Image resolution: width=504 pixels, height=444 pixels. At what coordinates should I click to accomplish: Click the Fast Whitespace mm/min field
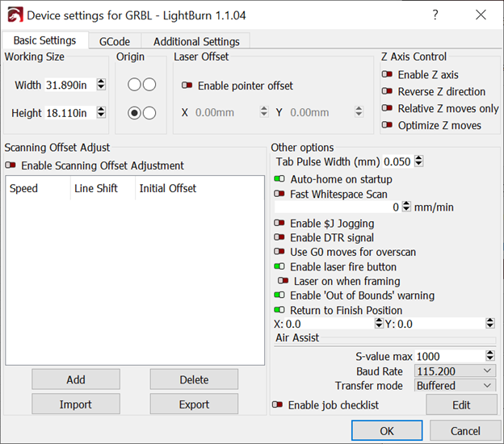[338, 207]
